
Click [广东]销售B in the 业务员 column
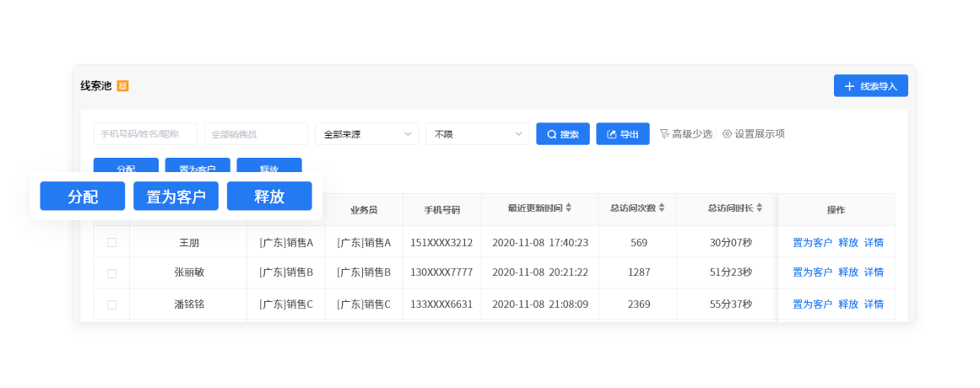[364, 272]
